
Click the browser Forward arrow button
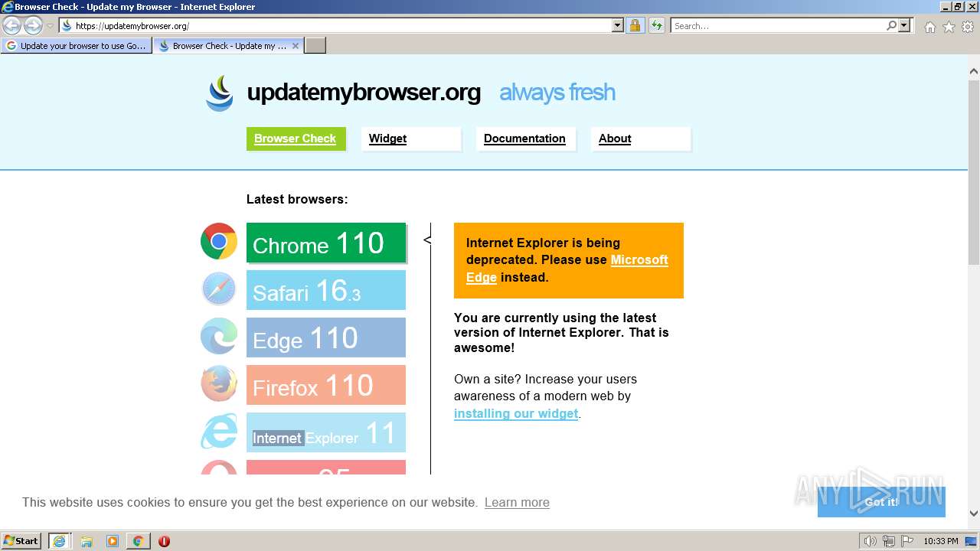tap(33, 25)
